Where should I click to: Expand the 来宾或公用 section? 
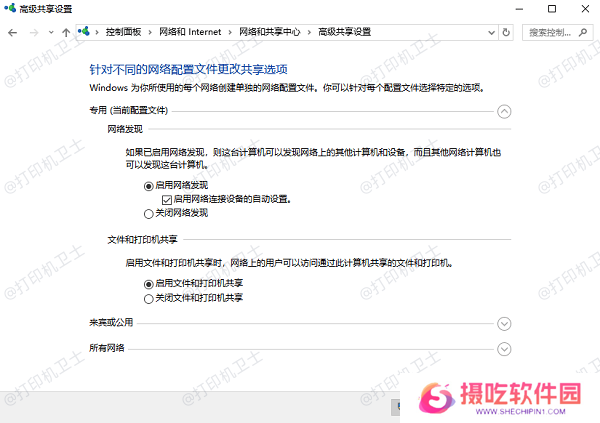click(504, 323)
